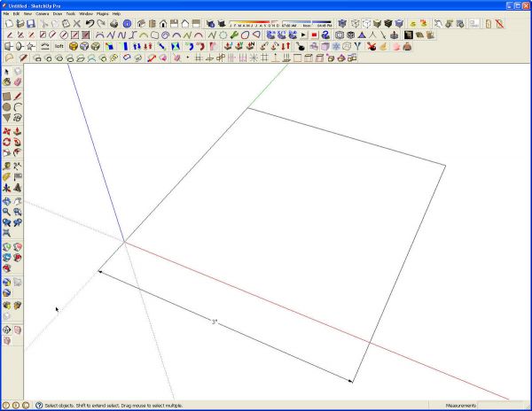Toggle Hidden Line face style icon
Viewport: 532px width, 411px height.
pos(366,23)
